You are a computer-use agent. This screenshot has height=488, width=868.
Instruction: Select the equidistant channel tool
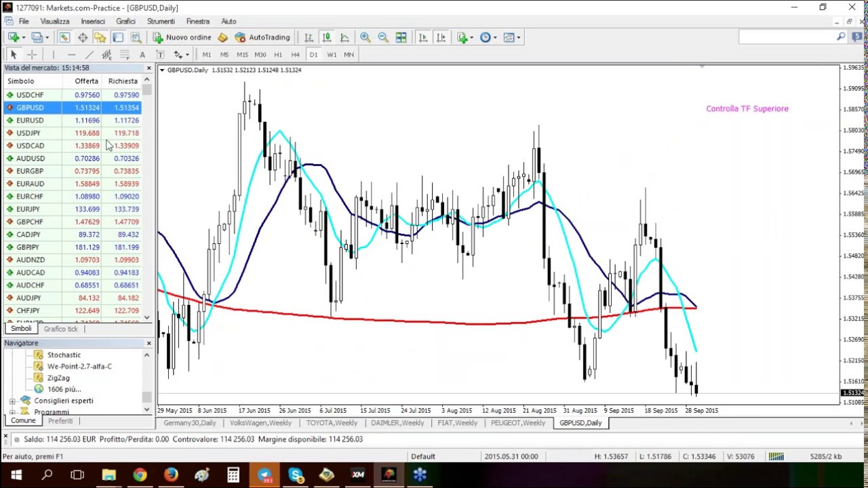pos(106,54)
